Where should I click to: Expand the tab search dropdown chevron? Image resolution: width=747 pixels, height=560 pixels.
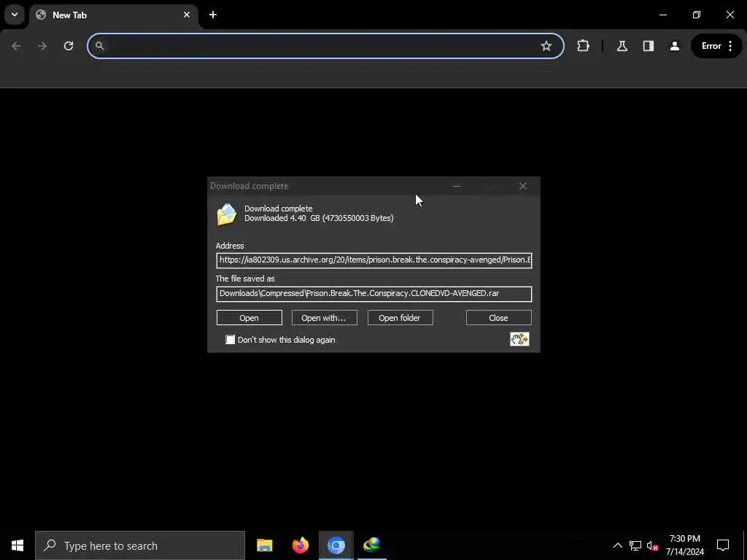pos(15,15)
